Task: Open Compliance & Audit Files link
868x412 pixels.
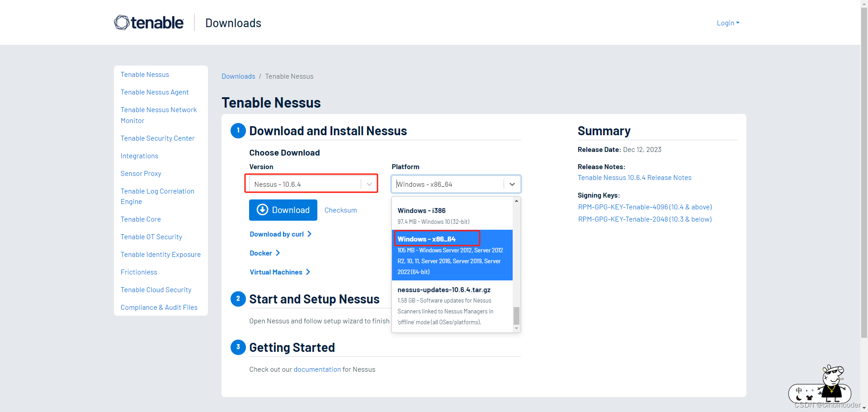Action: tap(159, 308)
